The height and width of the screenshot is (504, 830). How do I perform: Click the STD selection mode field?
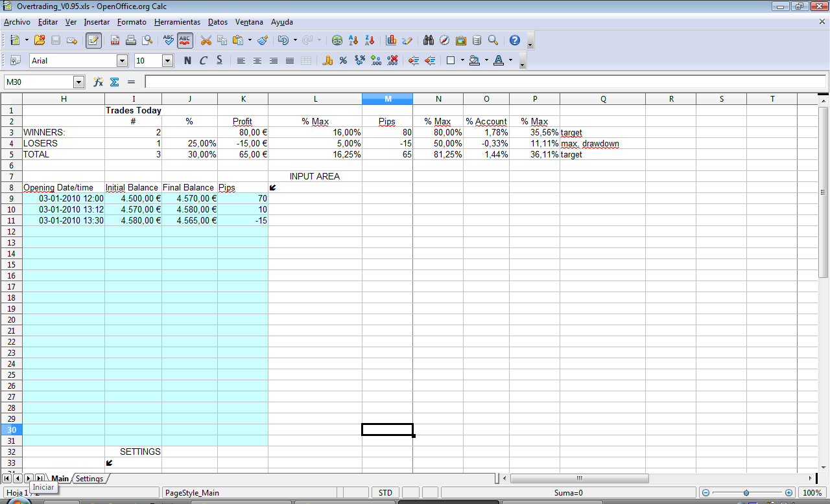[x=385, y=493]
